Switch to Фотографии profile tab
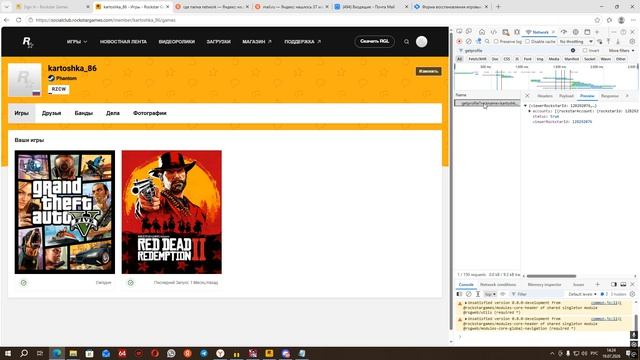This screenshot has width=640, height=360. pyautogui.click(x=150, y=113)
